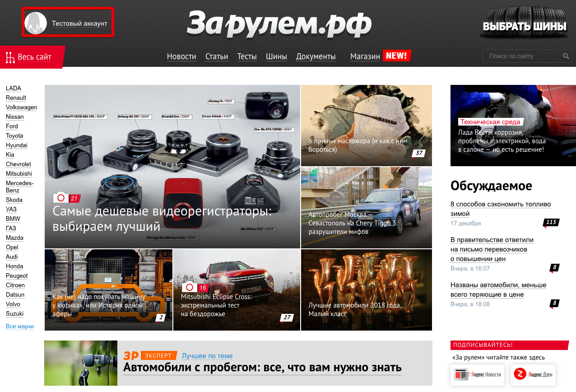Open the Магазин section marked NEW
Image resolution: width=576 pixels, height=392 pixels.
[365, 56]
